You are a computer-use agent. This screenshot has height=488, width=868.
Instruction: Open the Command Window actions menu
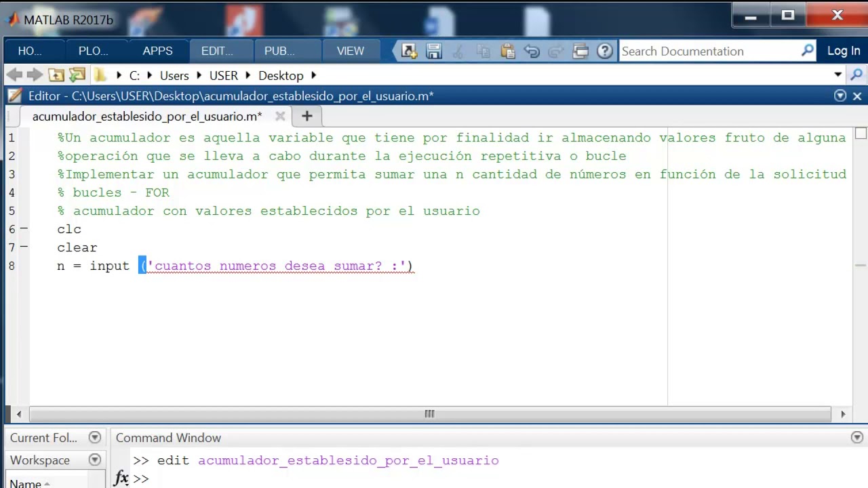coord(857,438)
